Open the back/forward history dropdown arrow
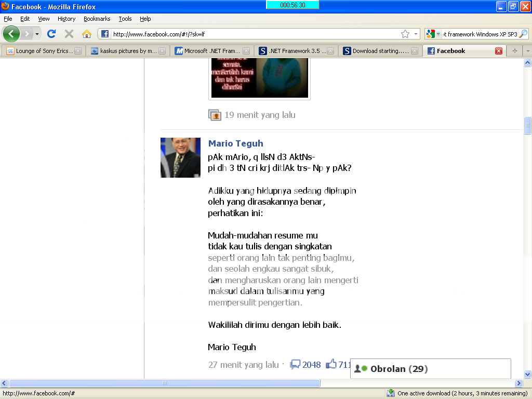532x399 pixels. tap(37, 34)
